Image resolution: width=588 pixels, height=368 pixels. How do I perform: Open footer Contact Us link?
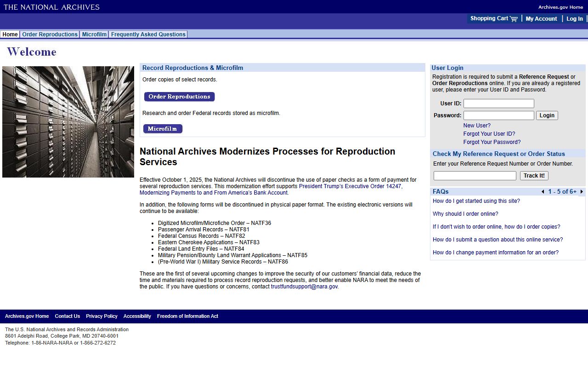click(x=67, y=316)
